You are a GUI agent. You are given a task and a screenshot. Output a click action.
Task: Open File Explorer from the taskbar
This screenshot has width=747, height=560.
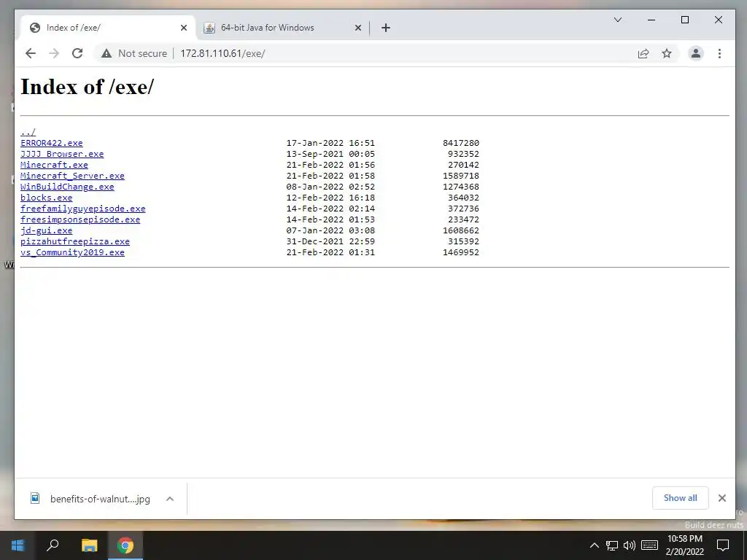tap(89, 545)
